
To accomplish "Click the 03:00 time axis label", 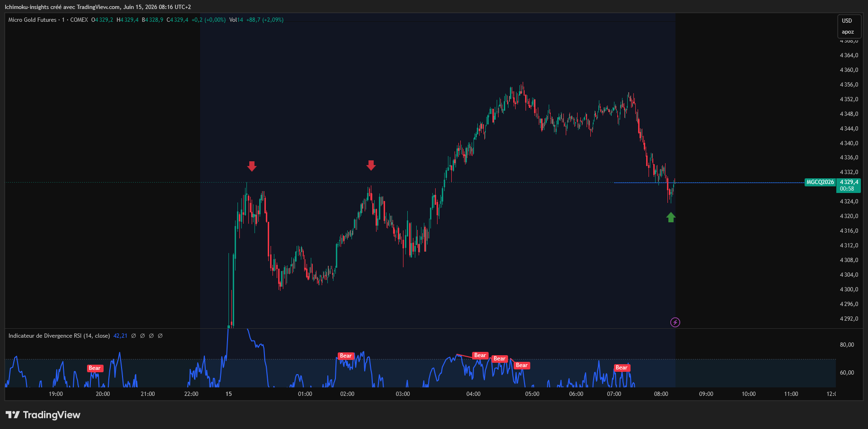I will [x=403, y=394].
